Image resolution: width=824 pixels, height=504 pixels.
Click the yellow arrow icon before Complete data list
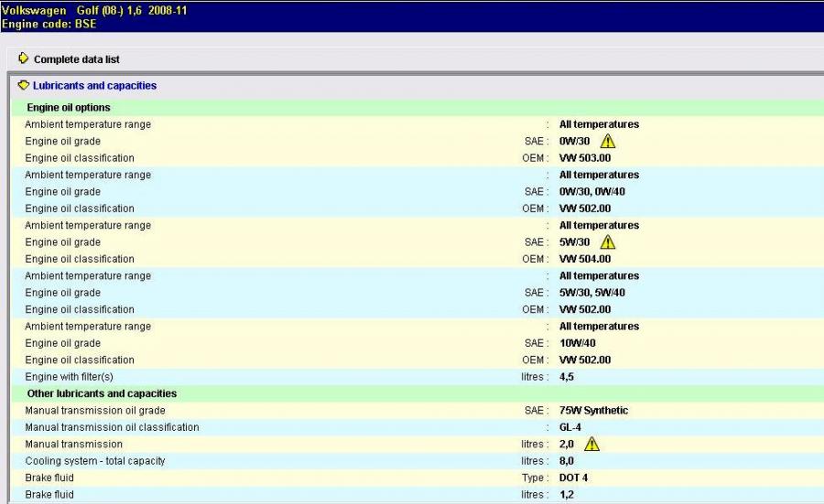[x=24, y=59]
